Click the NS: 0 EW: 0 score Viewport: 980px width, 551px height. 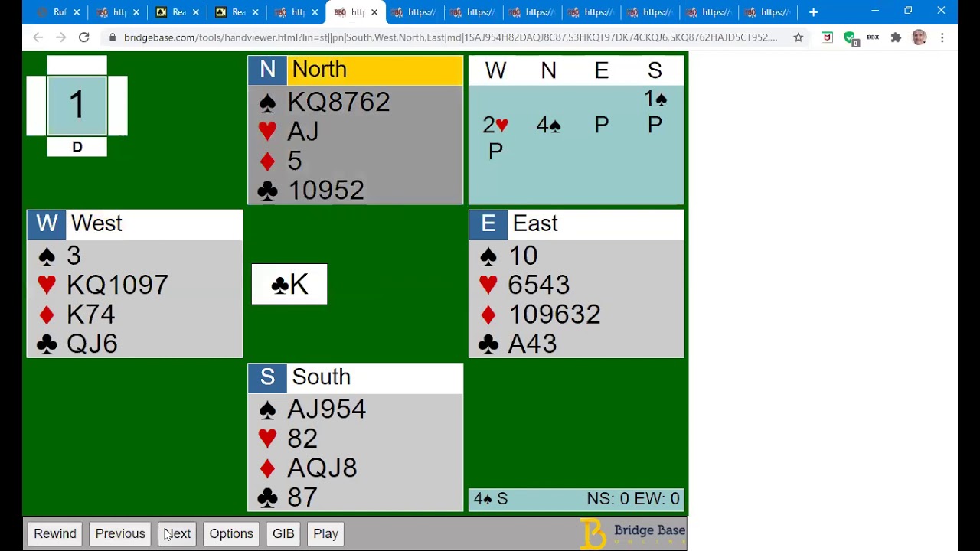point(633,499)
